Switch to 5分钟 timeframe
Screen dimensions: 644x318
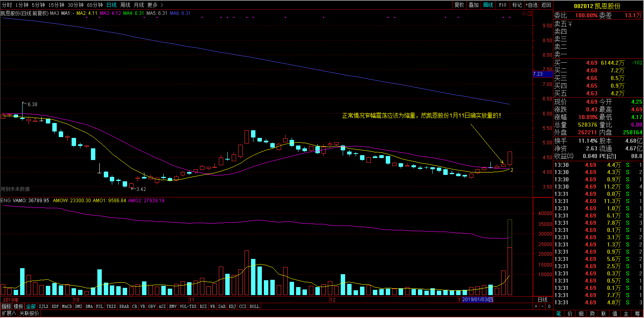[38, 5]
